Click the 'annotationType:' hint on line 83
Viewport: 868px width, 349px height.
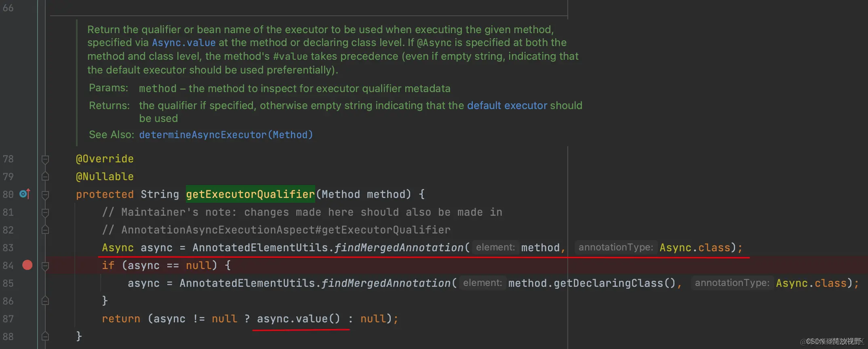pyautogui.click(x=616, y=247)
